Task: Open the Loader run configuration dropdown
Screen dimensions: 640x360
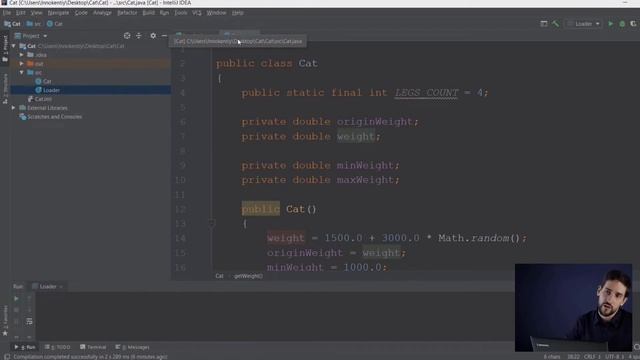Action: coord(584,24)
